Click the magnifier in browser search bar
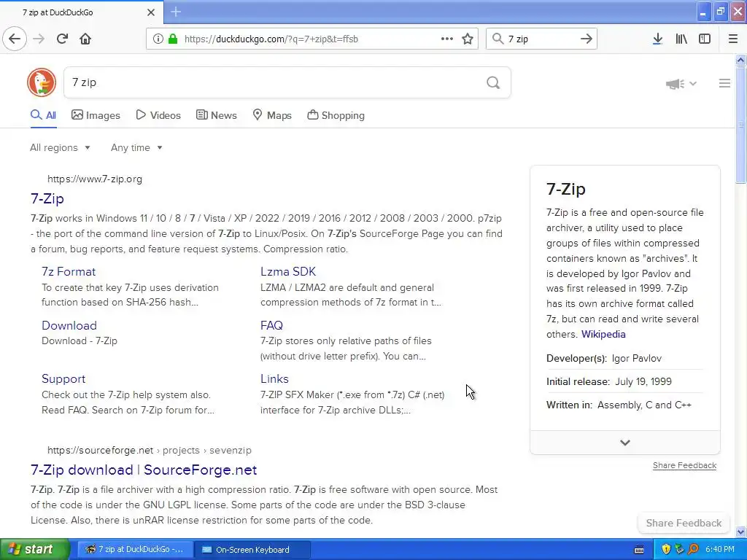Image resolution: width=747 pixels, height=560 pixels. pyautogui.click(x=498, y=39)
